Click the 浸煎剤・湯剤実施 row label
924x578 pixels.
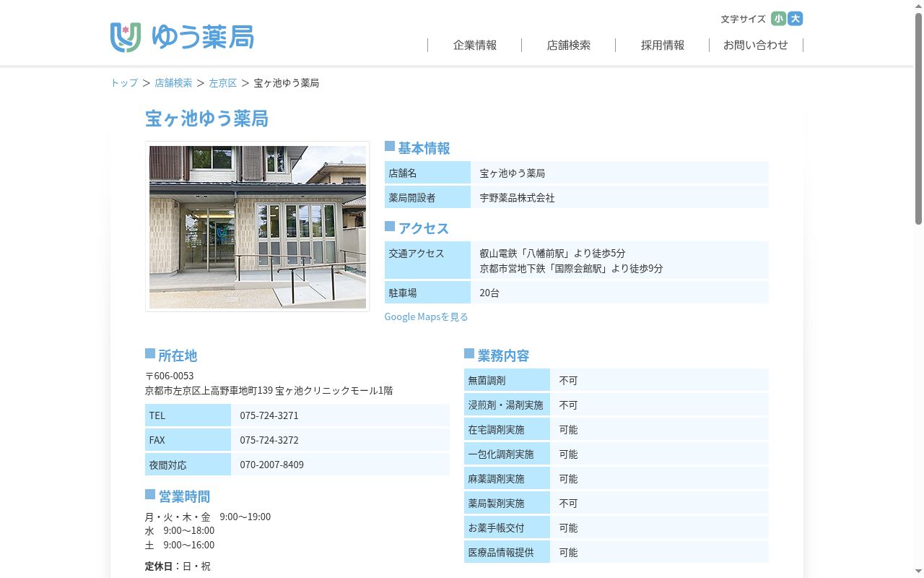click(x=507, y=405)
